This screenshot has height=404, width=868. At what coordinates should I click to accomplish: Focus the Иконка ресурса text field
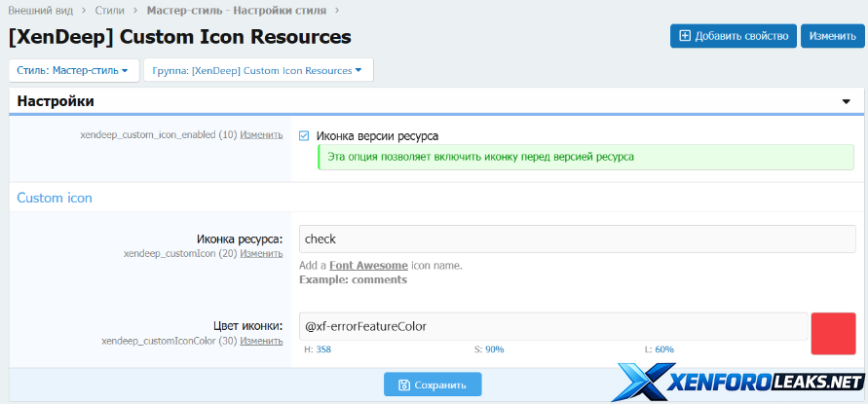click(577, 239)
